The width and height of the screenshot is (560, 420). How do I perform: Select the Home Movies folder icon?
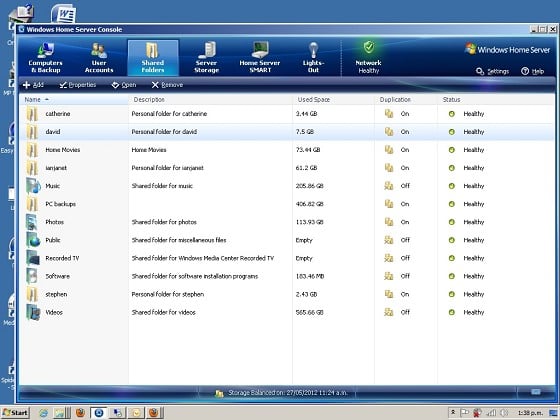32,150
